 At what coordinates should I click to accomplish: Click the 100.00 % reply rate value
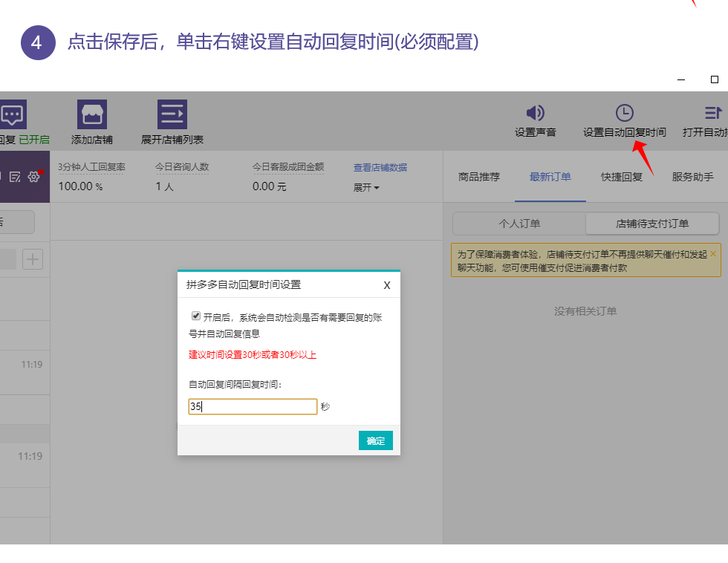[x=80, y=186]
